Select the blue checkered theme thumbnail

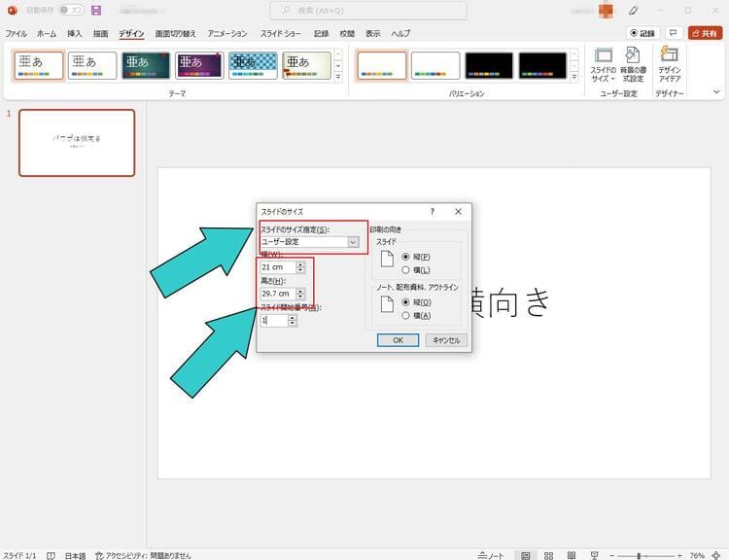253,65
